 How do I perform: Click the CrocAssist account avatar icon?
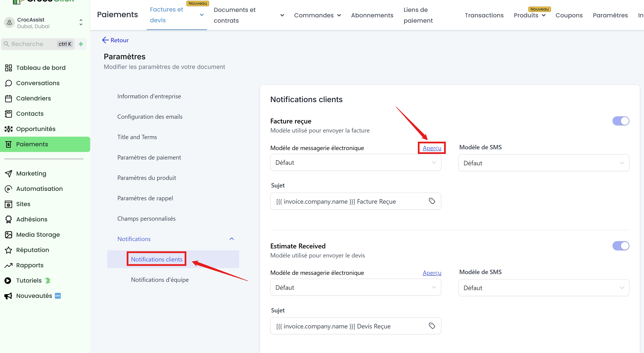pyautogui.click(x=9, y=23)
